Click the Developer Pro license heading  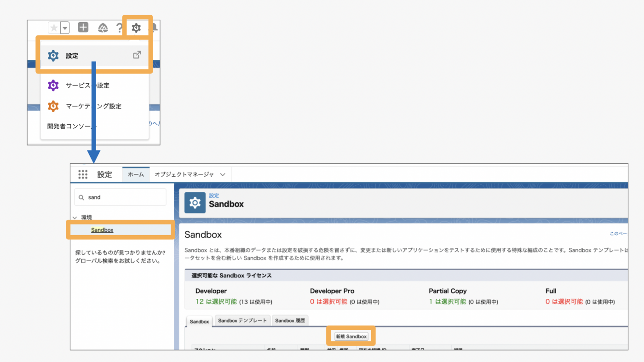coord(332,291)
